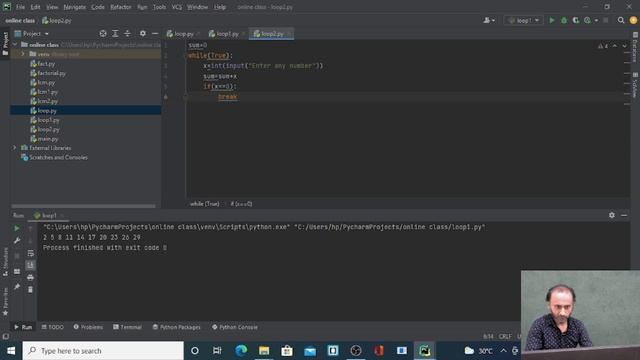Open the Refactor menu
The image size is (640, 360).
coord(120,7)
